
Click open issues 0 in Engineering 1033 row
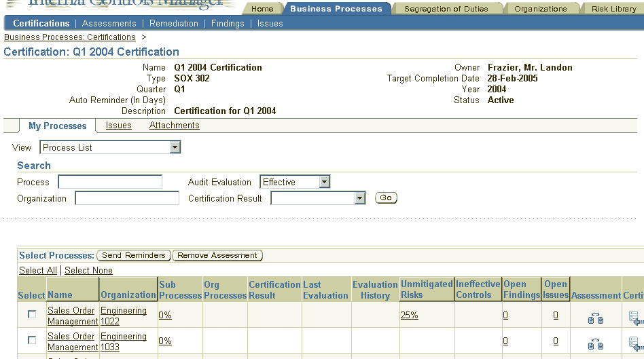(x=556, y=341)
